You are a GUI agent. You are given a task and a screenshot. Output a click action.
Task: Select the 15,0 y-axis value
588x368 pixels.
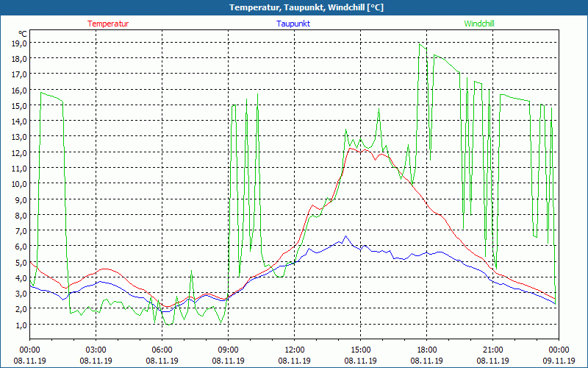pos(19,105)
